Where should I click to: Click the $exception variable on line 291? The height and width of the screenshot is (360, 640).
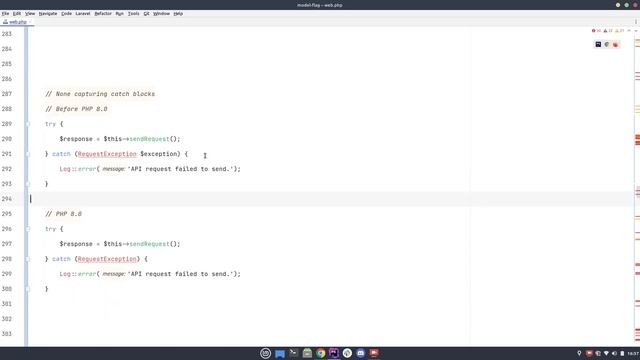(x=158, y=154)
